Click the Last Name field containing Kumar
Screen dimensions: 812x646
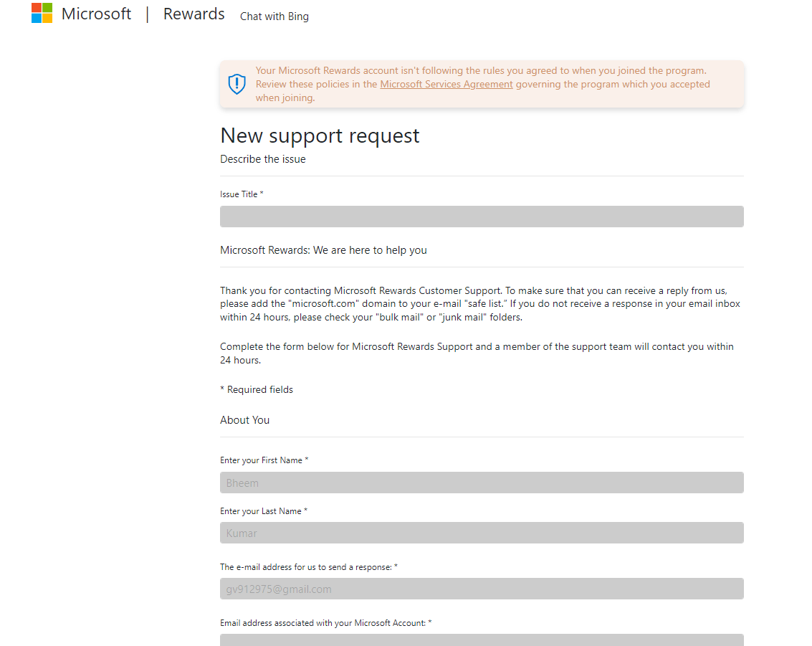coord(482,533)
